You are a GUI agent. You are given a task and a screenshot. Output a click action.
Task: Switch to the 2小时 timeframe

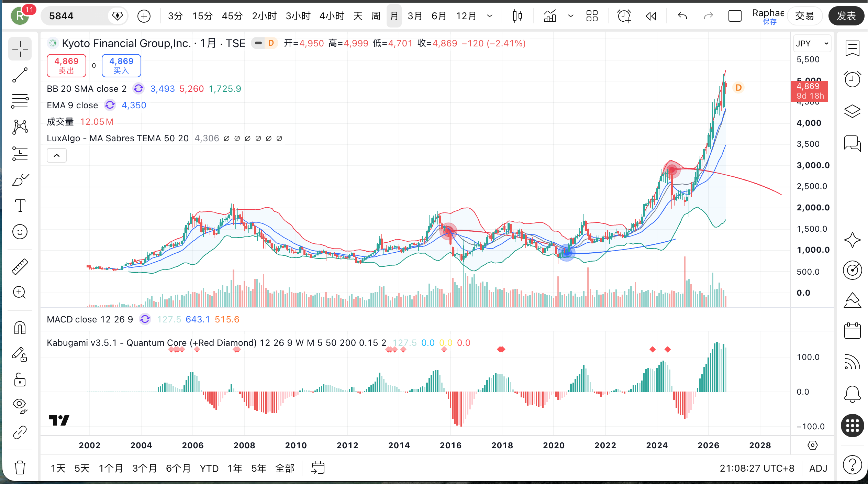[264, 16]
